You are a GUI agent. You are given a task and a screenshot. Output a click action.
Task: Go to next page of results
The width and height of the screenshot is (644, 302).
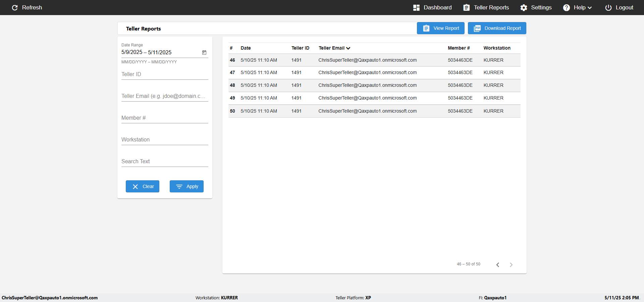click(x=511, y=265)
